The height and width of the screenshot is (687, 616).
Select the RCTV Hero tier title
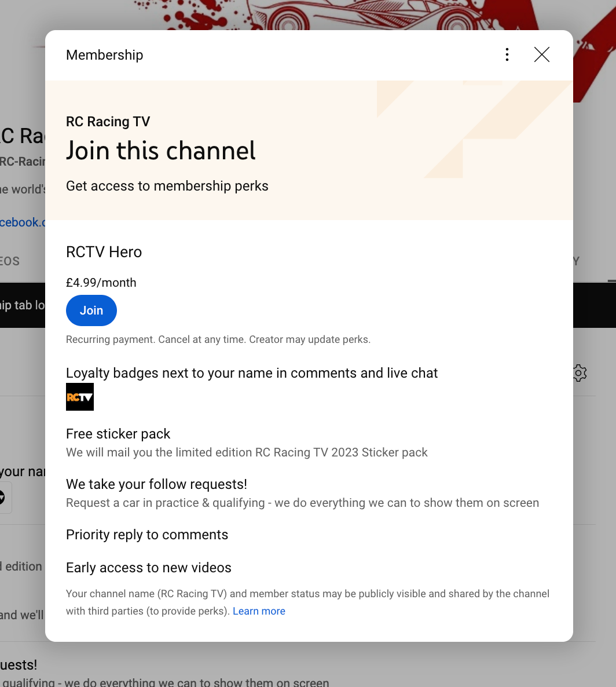(104, 252)
